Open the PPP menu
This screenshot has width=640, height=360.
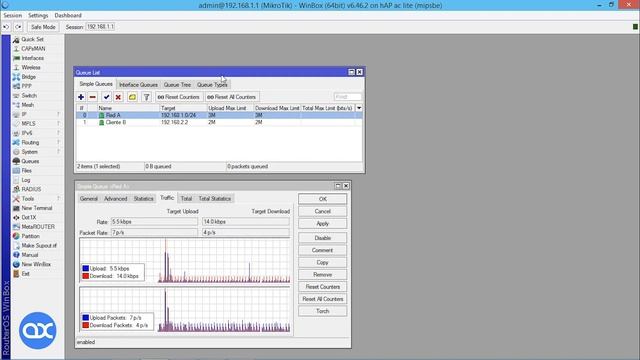click(x=26, y=86)
